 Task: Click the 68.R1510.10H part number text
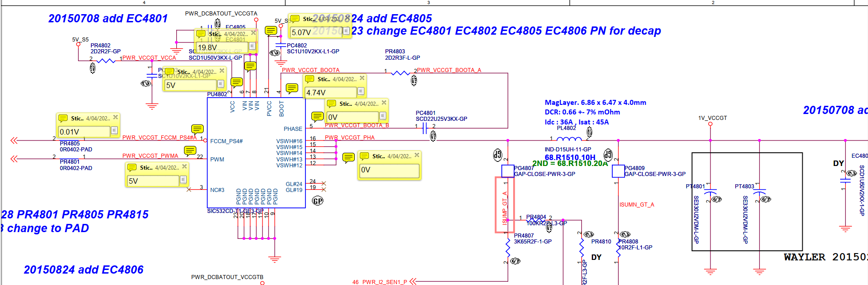click(x=570, y=157)
